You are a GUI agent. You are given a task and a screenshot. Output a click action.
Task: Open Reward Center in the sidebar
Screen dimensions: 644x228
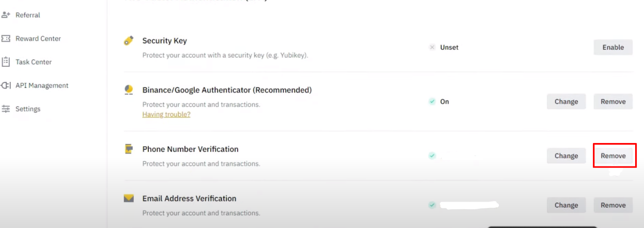click(38, 39)
